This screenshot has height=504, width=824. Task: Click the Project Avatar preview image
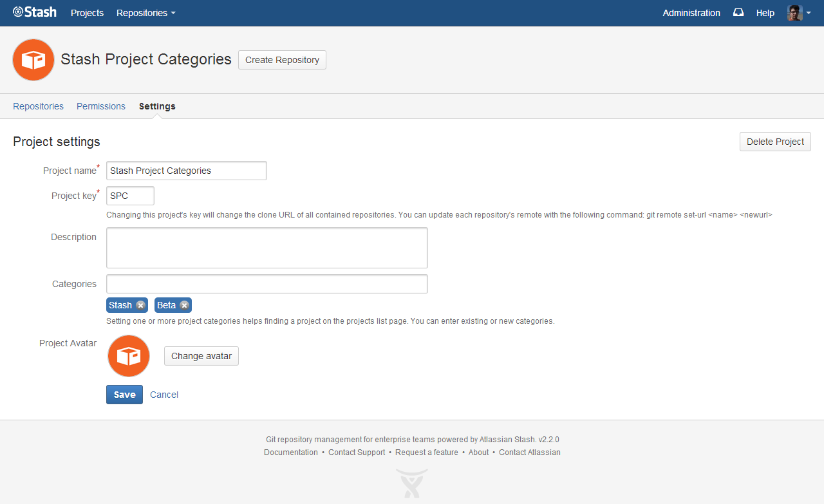click(129, 356)
